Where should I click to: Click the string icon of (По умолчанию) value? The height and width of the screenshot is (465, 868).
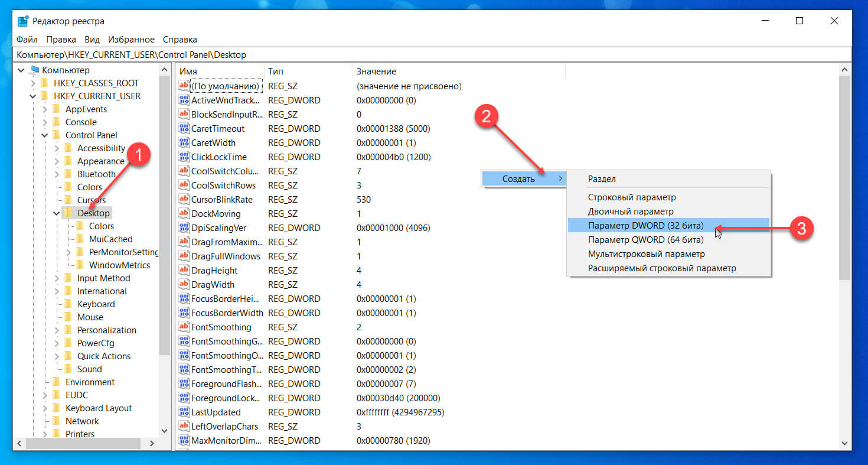184,86
